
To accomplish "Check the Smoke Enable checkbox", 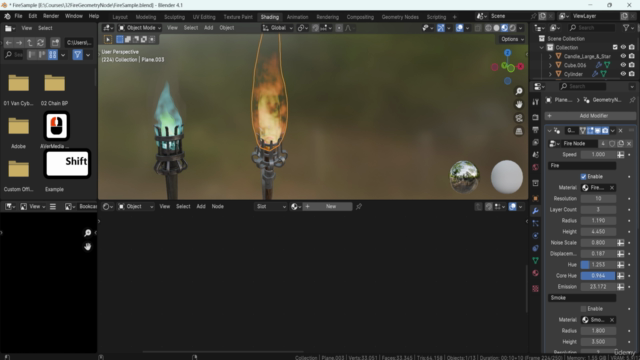I will click(584, 309).
